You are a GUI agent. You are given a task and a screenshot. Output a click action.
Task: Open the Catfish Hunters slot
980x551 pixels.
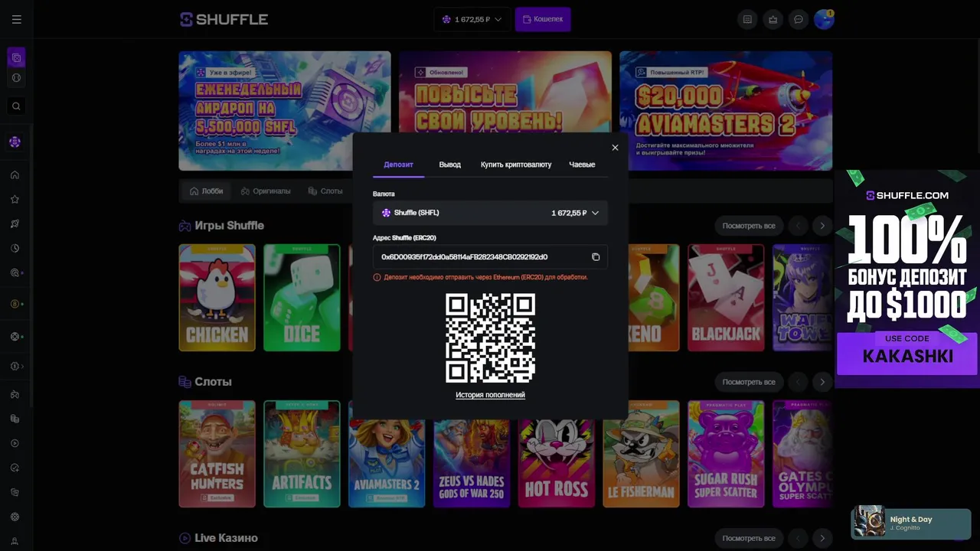217,454
